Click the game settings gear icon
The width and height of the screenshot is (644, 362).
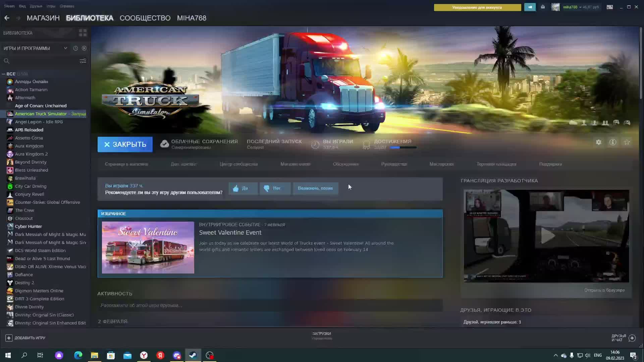[598, 142]
